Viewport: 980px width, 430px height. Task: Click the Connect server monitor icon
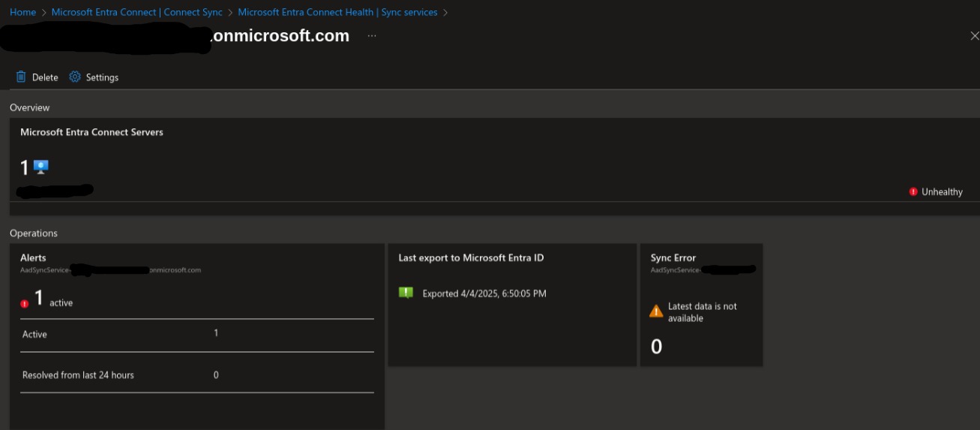[x=41, y=167]
